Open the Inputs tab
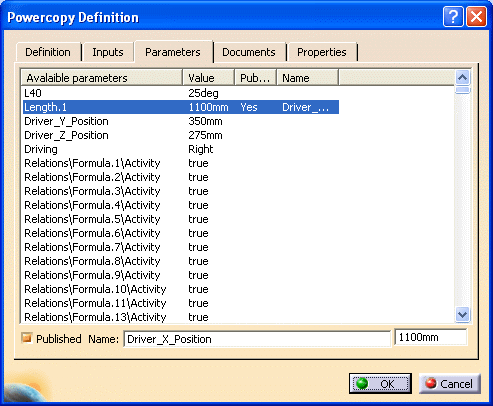The height and width of the screenshot is (406, 493). (x=108, y=52)
